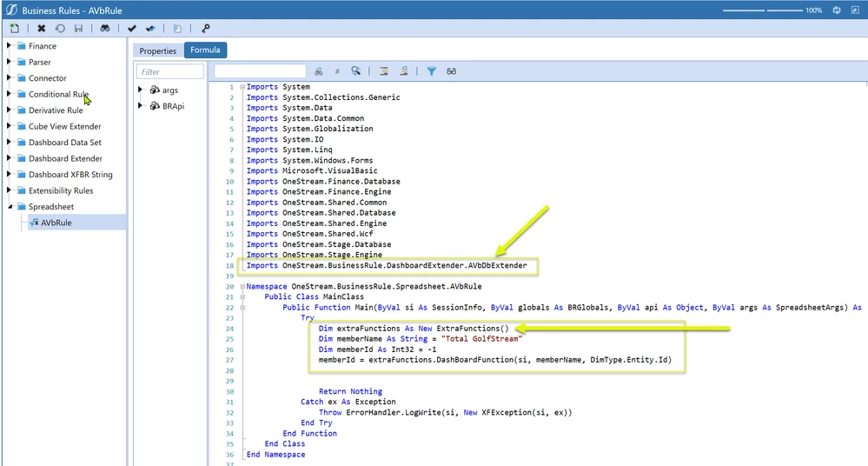Click the refresh icon in title bar

837,10
